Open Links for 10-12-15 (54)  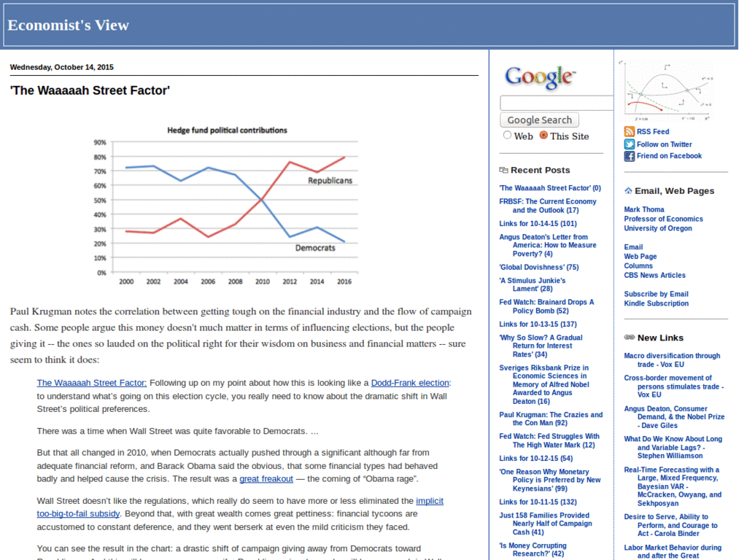(536, 458)
